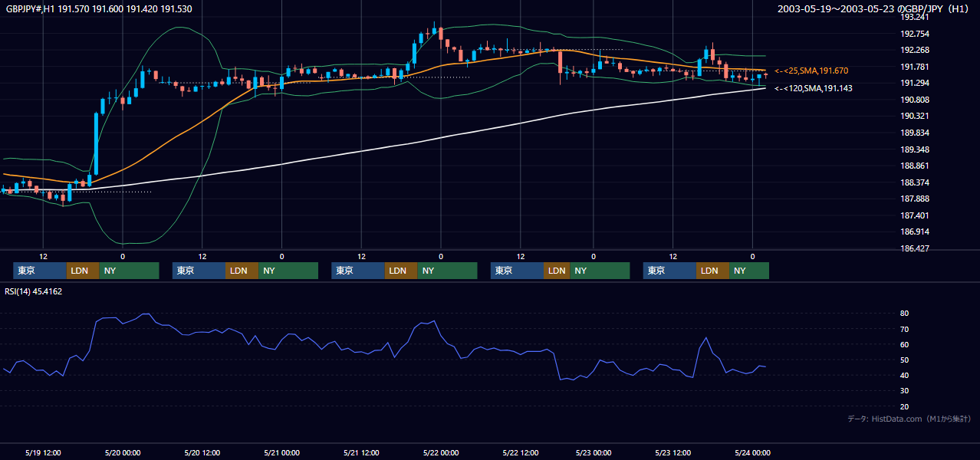
Task: Click price axis value 186.914
Action: tap(915, 232)
